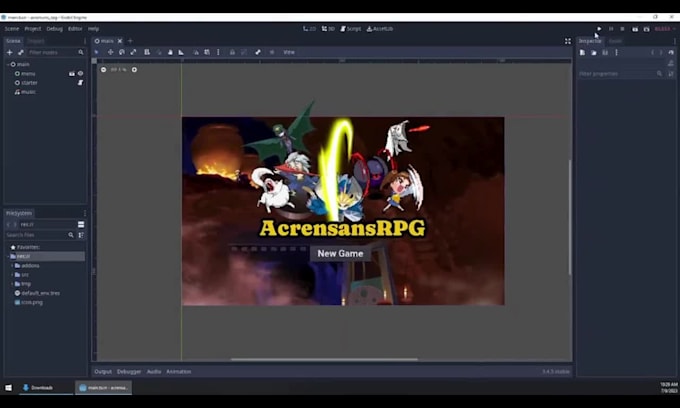Switch to the 2D workspace
The image size is (680, 408).
(310, 29)
